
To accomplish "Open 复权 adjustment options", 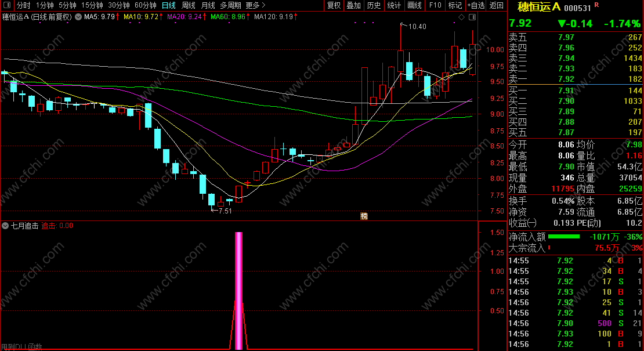I will (334, 5).
